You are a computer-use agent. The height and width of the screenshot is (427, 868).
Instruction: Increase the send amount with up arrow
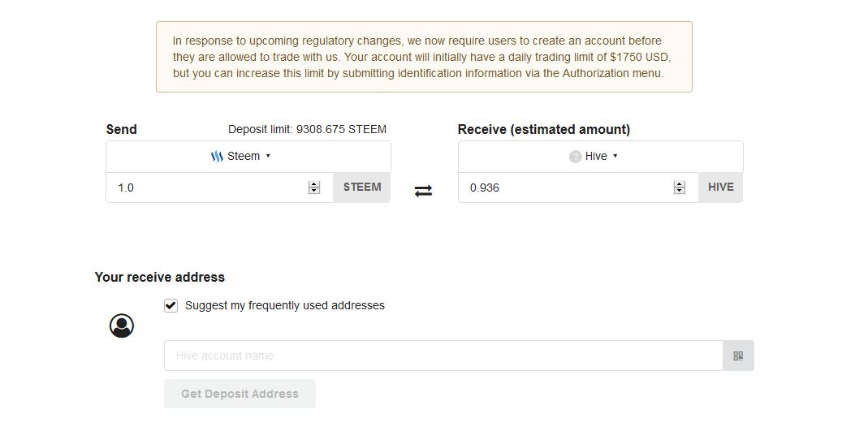point(314,184)
